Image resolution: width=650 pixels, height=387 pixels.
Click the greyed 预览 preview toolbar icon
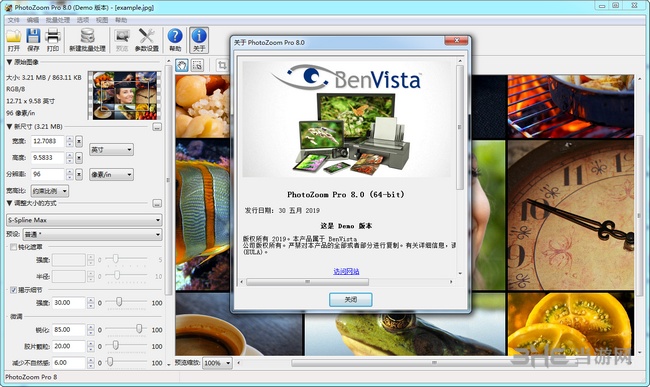point(122,36)
